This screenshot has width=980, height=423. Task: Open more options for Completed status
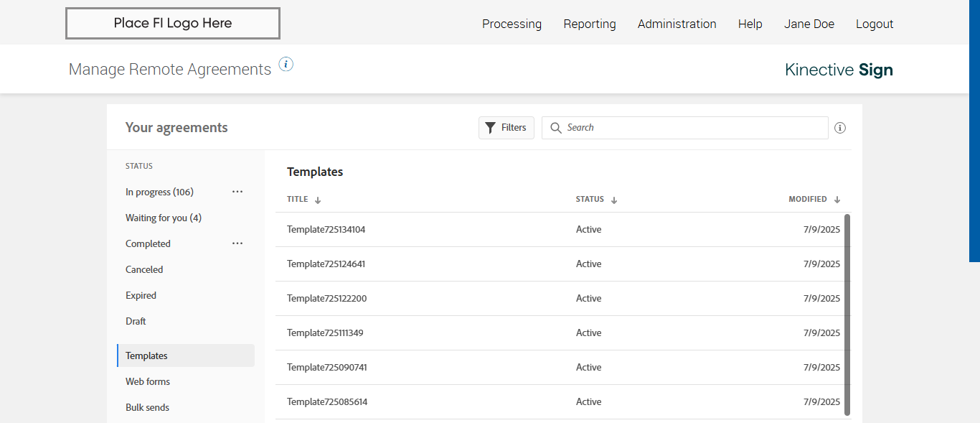(237, 243)
